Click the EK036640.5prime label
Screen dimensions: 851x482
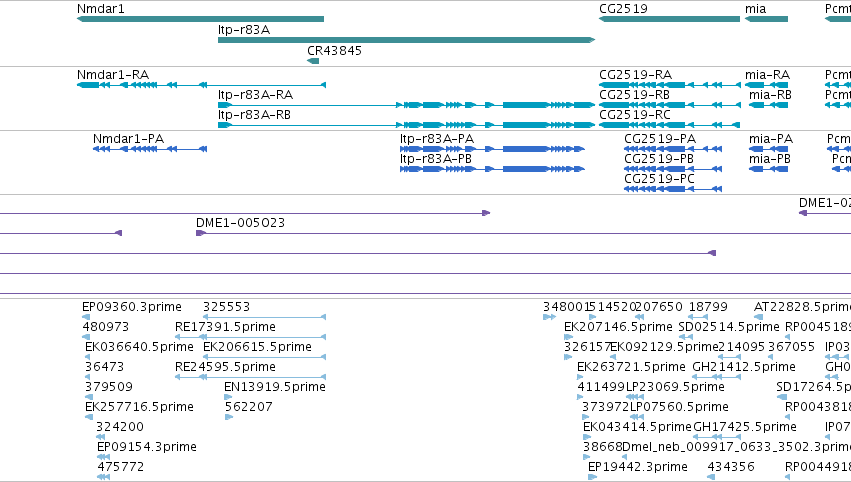pos(139,347)
